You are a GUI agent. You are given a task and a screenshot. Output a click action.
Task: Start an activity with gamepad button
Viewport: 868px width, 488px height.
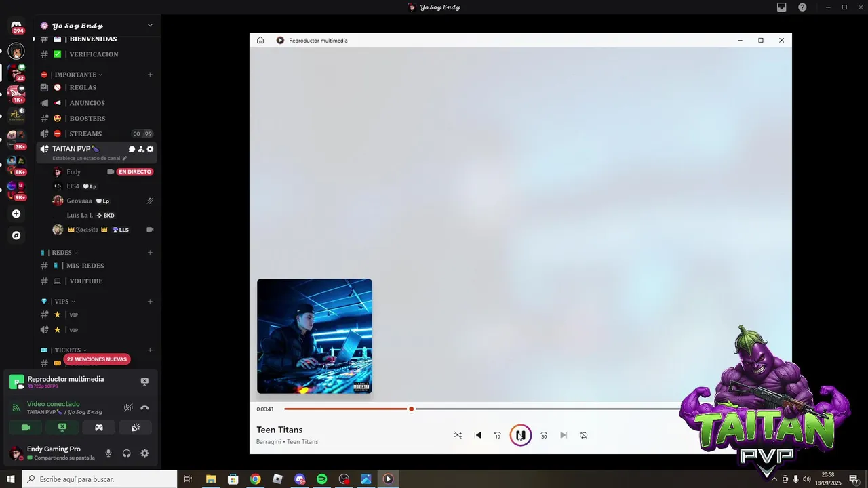99,428
